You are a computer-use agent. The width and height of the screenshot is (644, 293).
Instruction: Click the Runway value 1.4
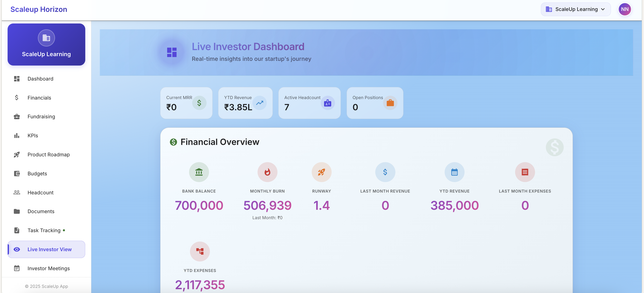(322, 205)
